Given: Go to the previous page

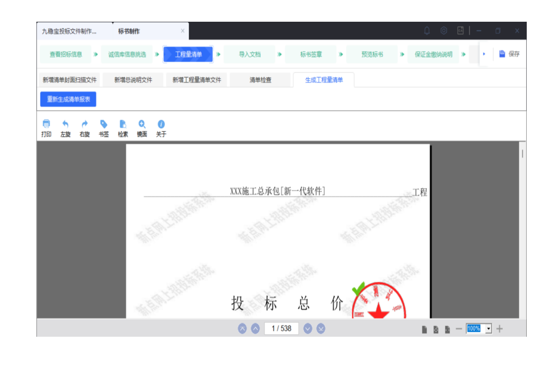Looking at the screenshot, I should point(255,329).
